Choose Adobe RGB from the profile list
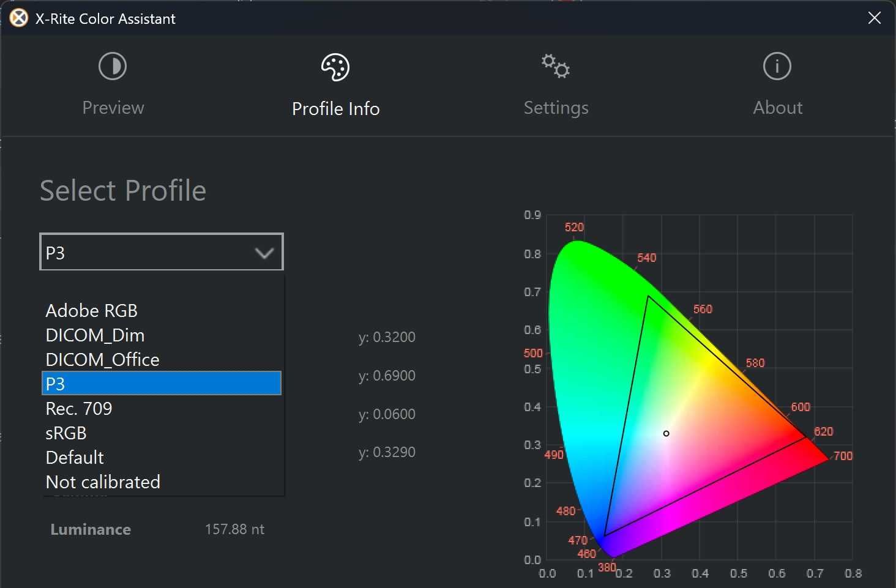 pyautogui.click(x=162, y=310)
